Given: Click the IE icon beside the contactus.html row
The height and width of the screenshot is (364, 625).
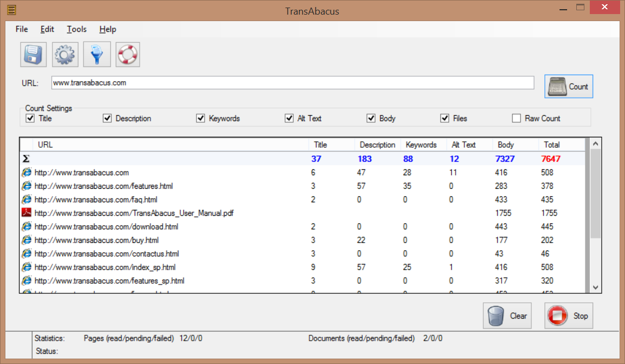Looking at the screenshot, I should click(27, 253).
